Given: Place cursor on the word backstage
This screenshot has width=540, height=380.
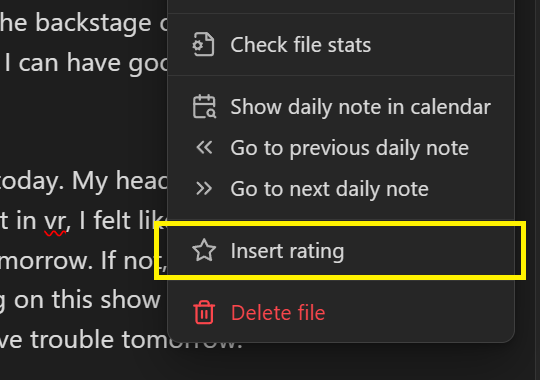Looking at the screenshot, I should click(93, 23).
